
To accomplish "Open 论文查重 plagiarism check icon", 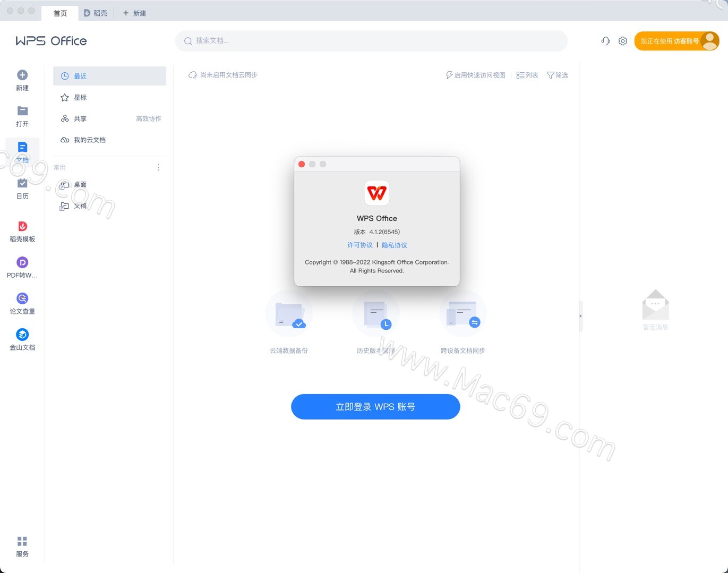I will click(x=22, y=298).
